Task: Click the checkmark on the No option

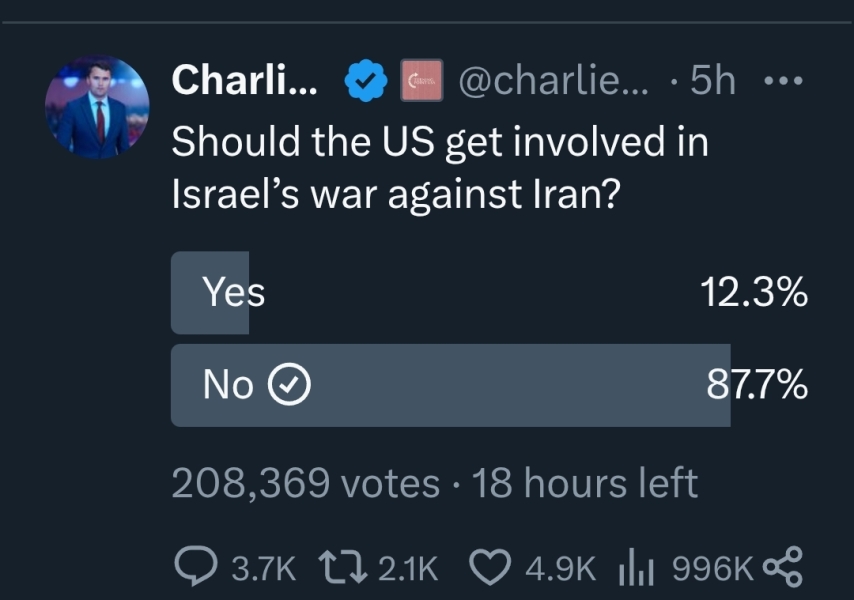Action: 290,384
